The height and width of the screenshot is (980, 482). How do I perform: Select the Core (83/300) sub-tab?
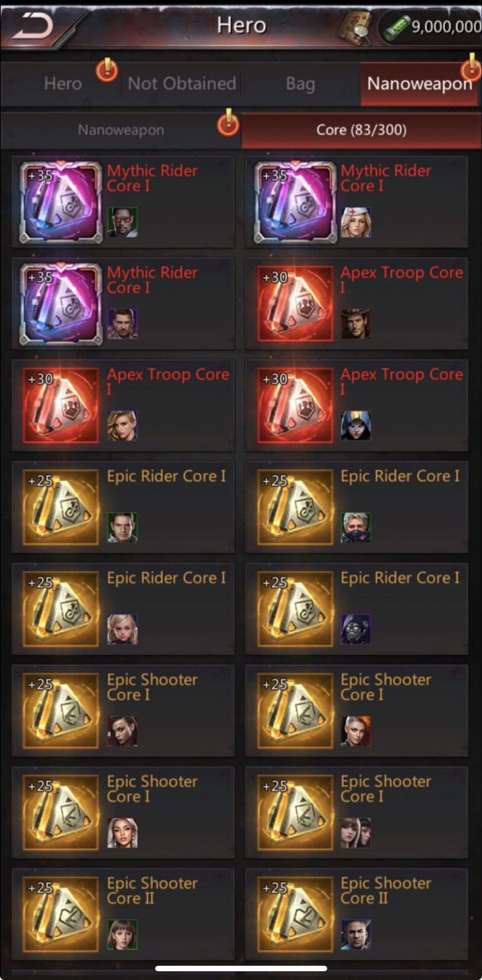(361, 130)
